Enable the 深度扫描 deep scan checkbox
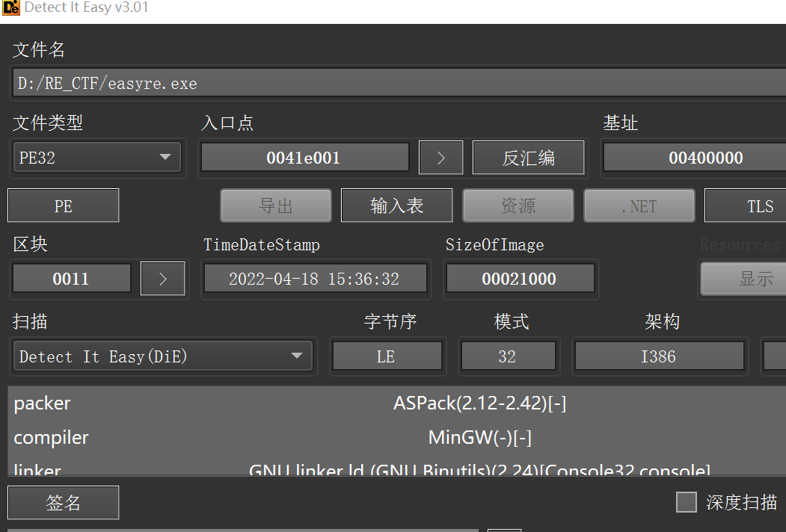This screenshot has width=786, height=532. coord(686,501)
